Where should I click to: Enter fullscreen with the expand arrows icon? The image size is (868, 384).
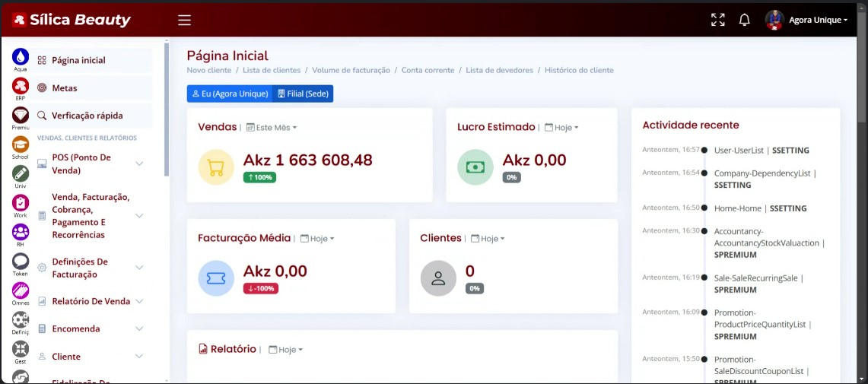(x=718, y=20)
